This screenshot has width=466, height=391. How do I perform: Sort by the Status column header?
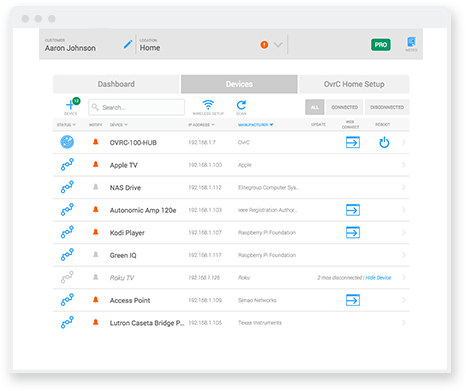tap(66, 125)
